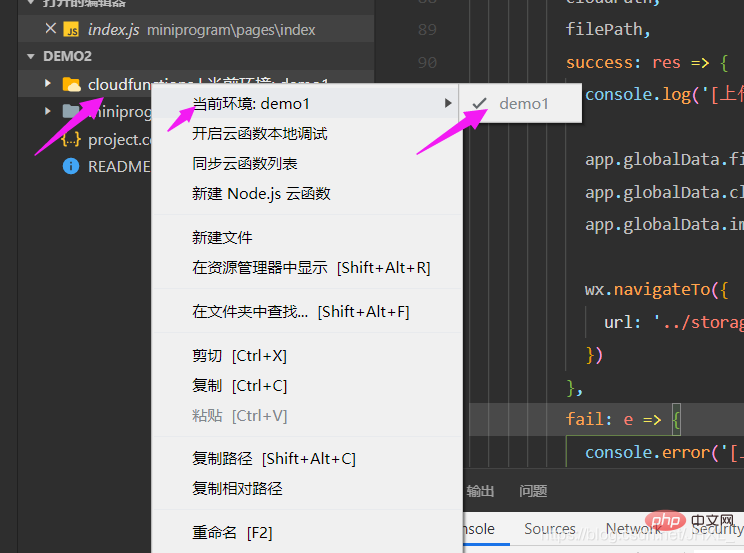Expand the cloudfunctions folder arrow
This screenshot has width=744, height=553.
(x=47, y=84)
